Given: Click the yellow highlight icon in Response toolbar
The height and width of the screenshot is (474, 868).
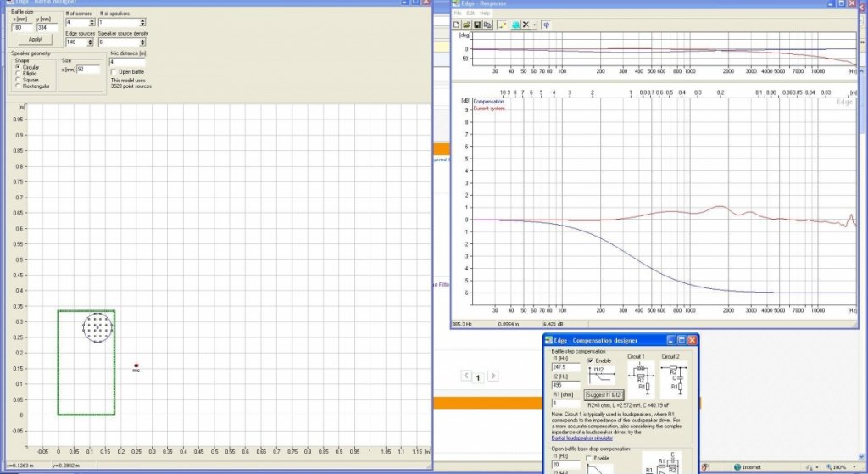Looking at the screenshot, I should [503, 25].
